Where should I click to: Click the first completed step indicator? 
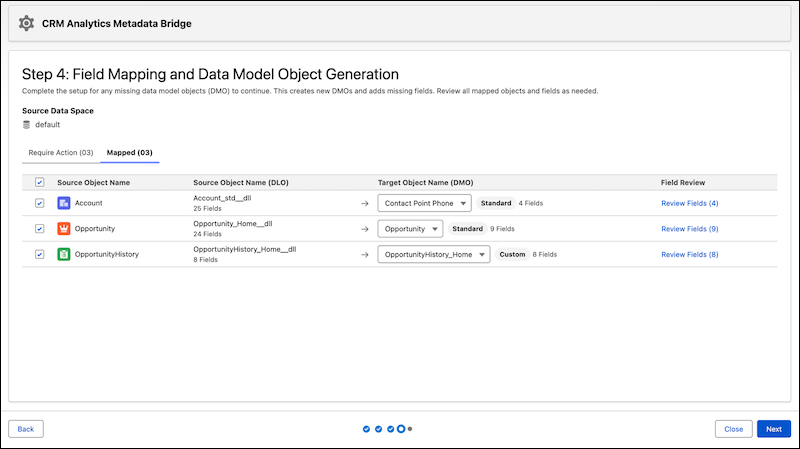pos(366,429)
